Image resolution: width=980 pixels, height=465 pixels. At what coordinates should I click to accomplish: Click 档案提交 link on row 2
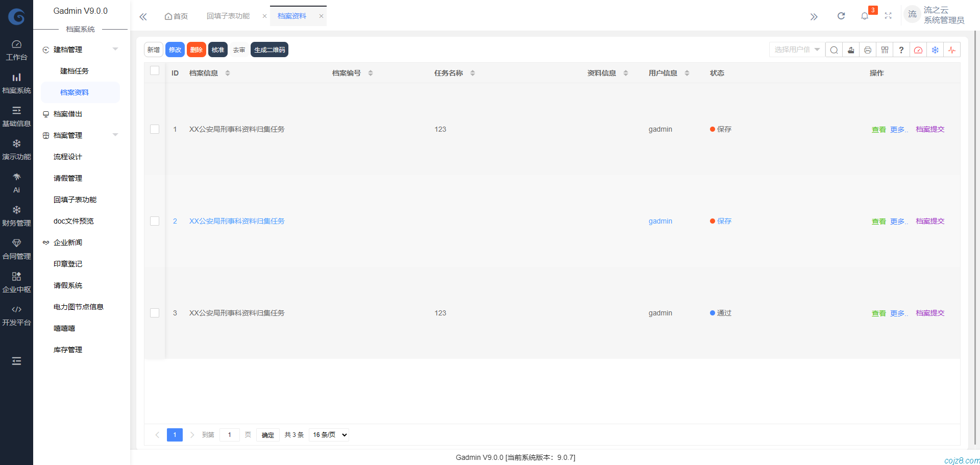[x=929, y=221]
